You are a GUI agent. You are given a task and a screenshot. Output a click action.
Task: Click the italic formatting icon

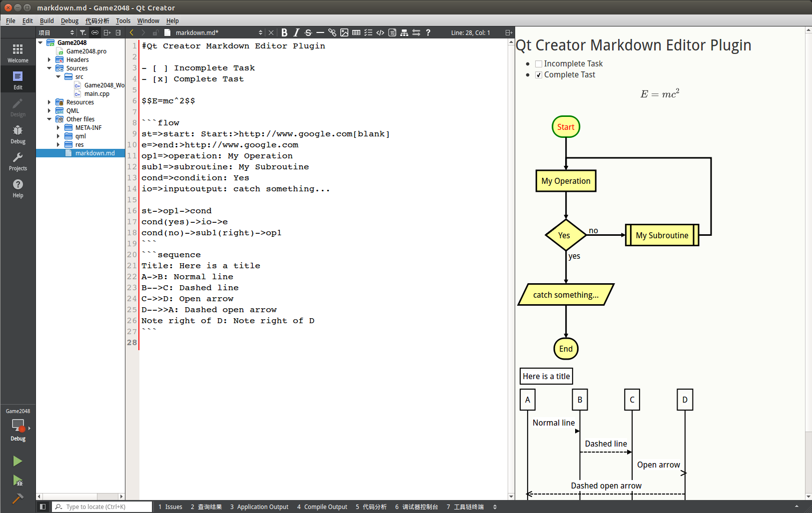[296, 32]
